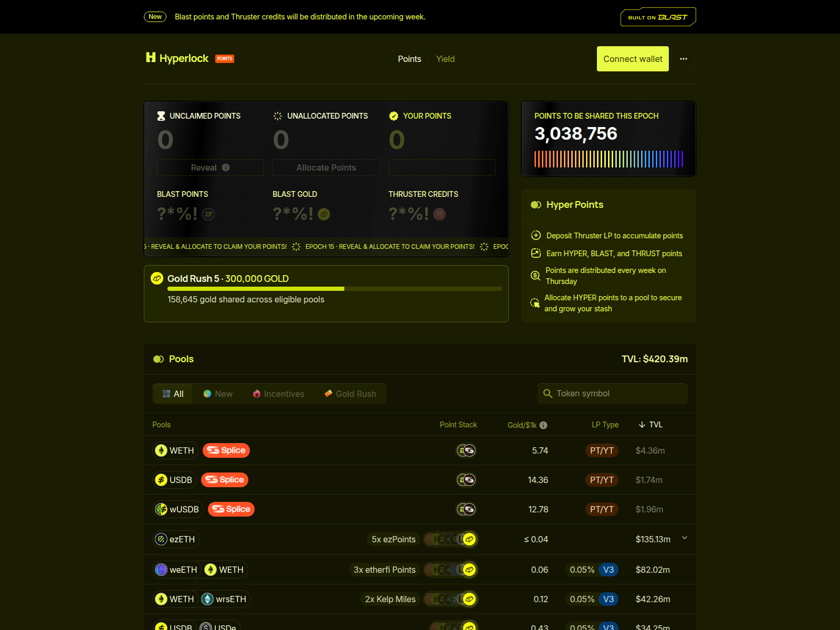Click the Hyperlock logo icon

151,58
